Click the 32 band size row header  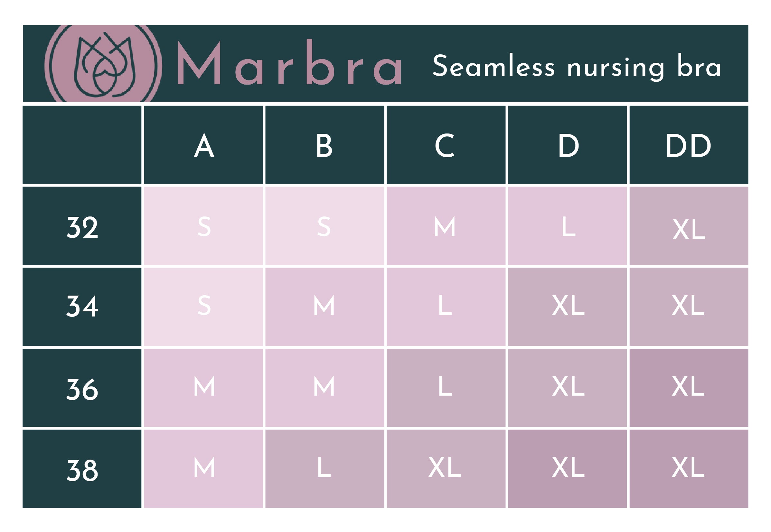(82, 227)
